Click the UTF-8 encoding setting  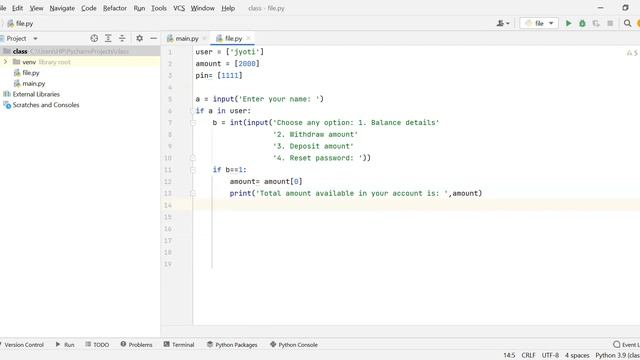pos(550,355)
